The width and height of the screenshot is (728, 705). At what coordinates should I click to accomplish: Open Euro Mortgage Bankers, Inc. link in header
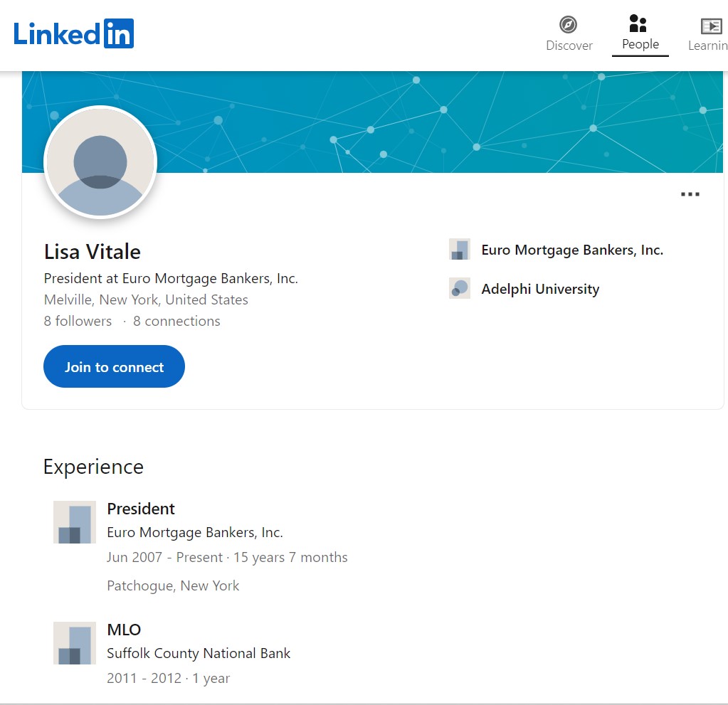[572, 250]
